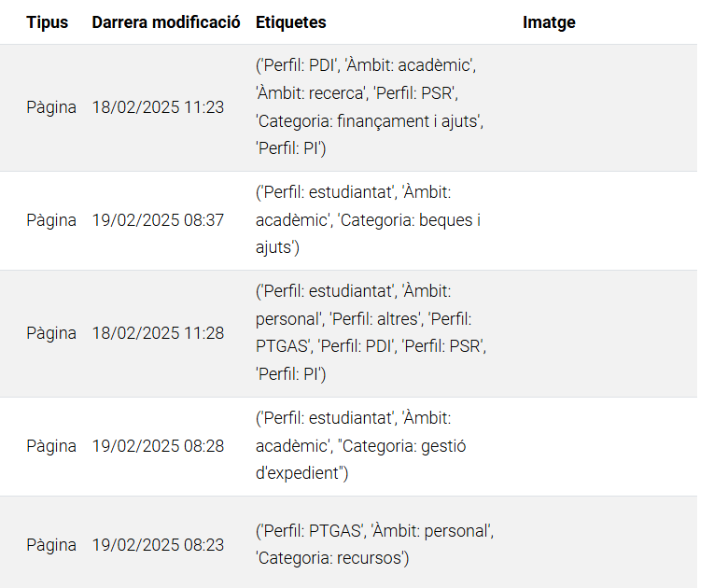Click the tags listing 'Perfil: altres'
This screenshot has height=588, width=728.
coord(371,333)
